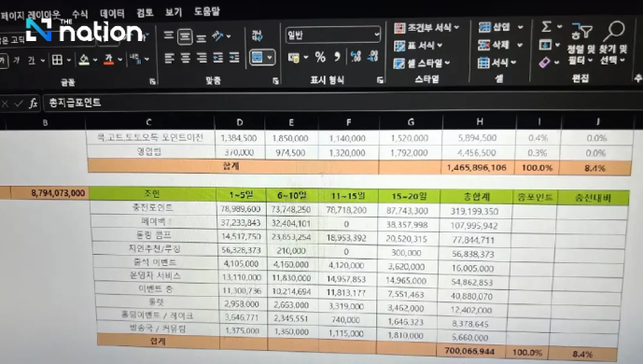The width and height of the screenshot is (643, 364).
Task: Click the AutoSum sigma icon
Action: [546, 27]
